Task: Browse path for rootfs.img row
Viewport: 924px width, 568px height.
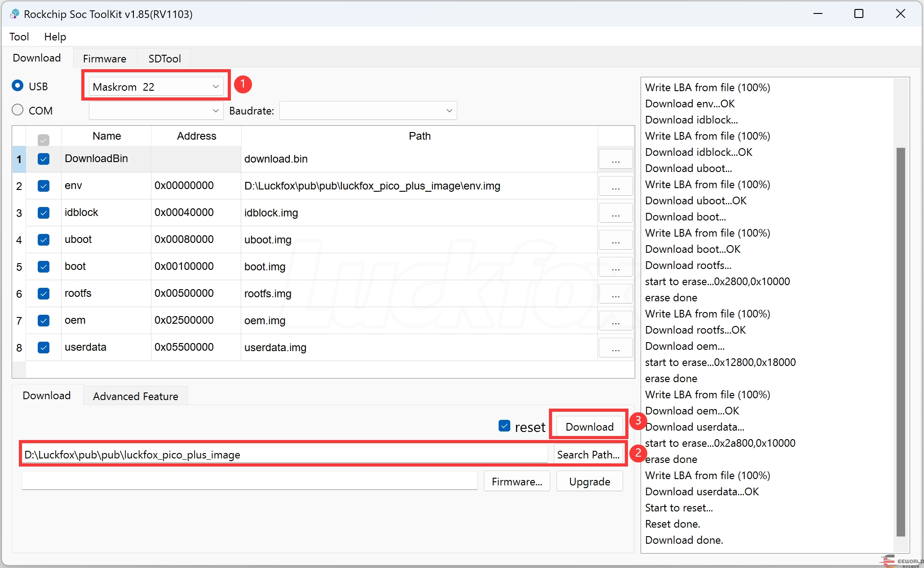Action: pos(615,294)
